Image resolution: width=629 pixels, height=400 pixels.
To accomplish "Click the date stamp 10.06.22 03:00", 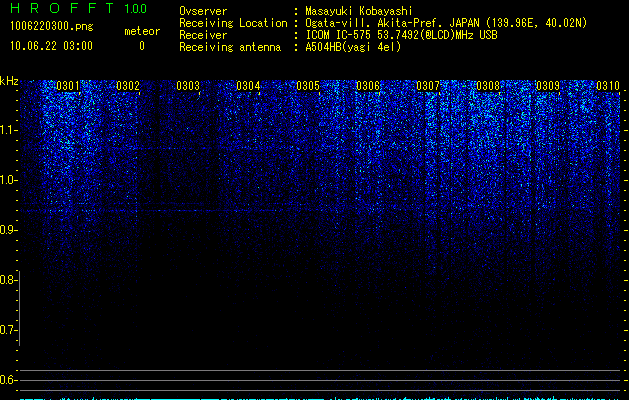I will (x=51, y=46).
